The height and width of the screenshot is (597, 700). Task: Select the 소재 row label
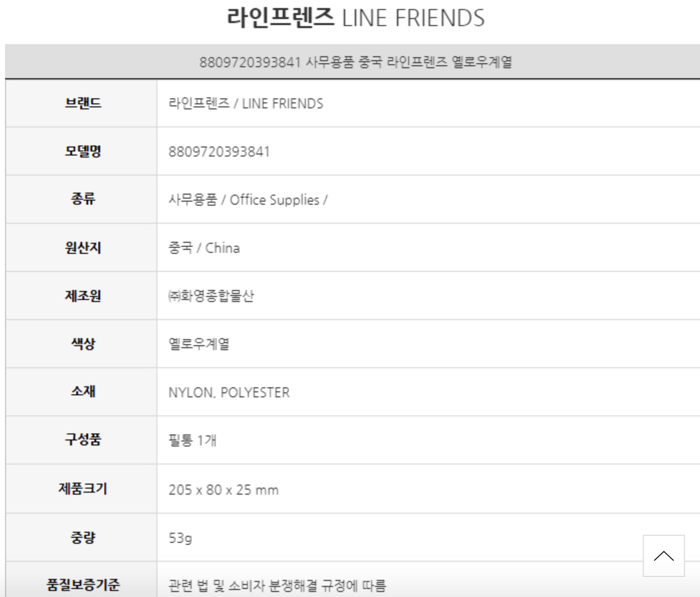pyautogui.click(x=83, y=391)
